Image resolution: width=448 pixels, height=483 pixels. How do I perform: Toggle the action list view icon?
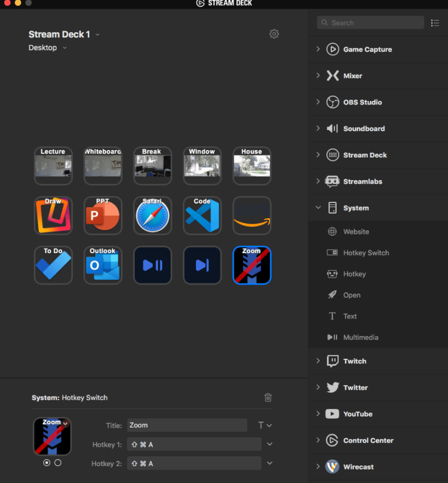tap(435, 23)
